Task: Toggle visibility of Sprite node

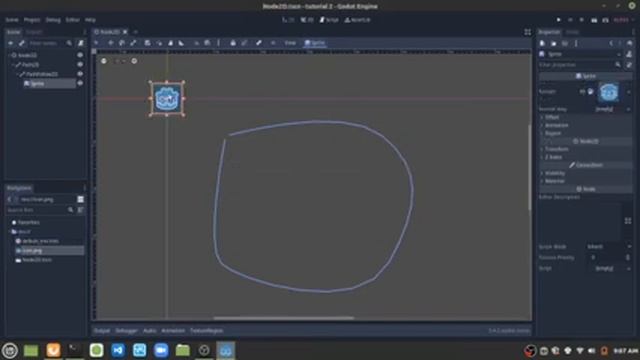Action: point(80,83)
